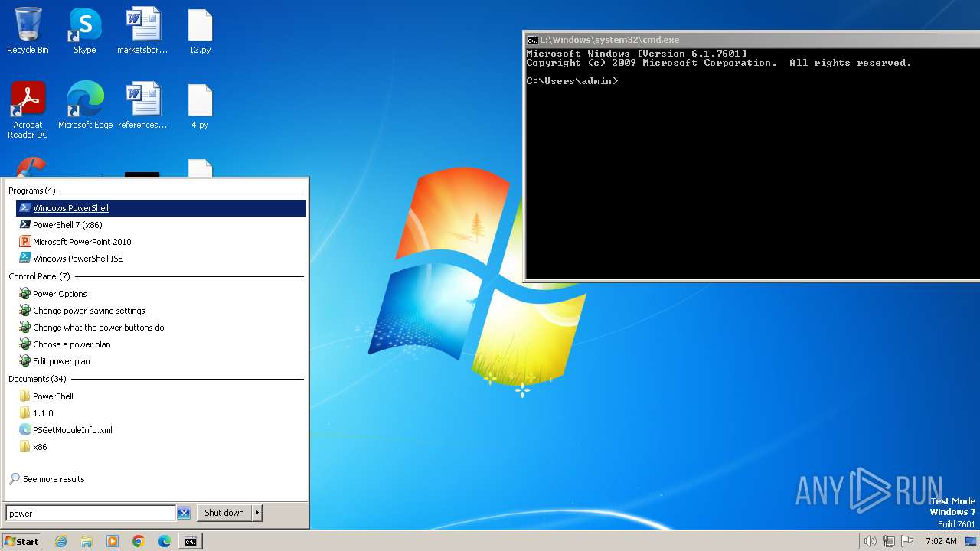
Task: Clear the Start menu search text
Action: pyautogui.click(x=184, y=514)
